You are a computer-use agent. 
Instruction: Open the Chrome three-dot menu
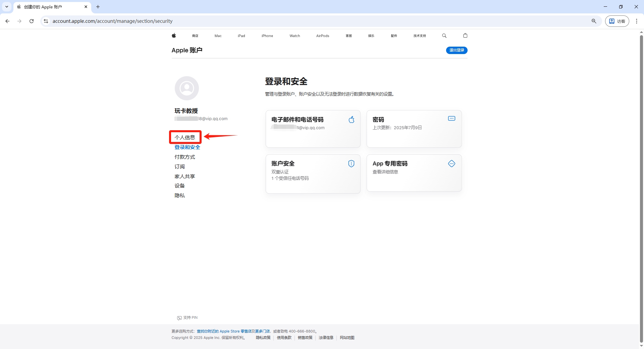click(x=637, y=21)
